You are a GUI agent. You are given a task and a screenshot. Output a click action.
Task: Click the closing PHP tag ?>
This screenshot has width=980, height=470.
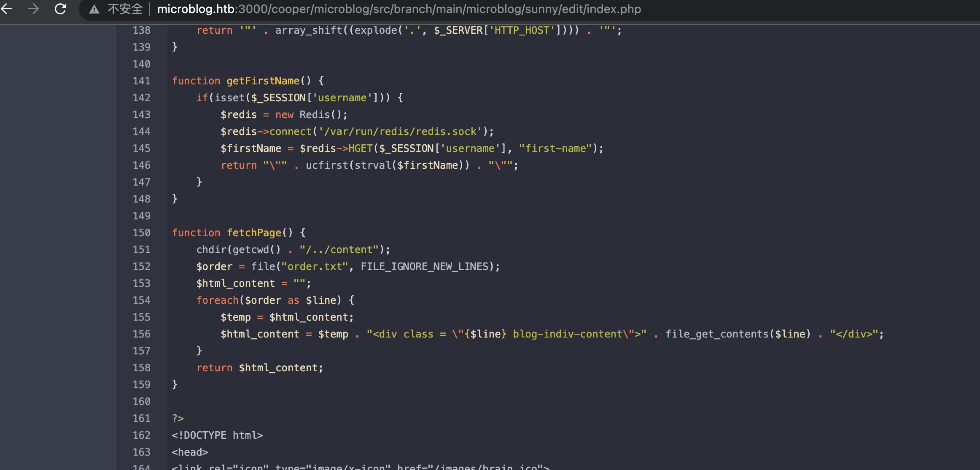click(178, 418)
